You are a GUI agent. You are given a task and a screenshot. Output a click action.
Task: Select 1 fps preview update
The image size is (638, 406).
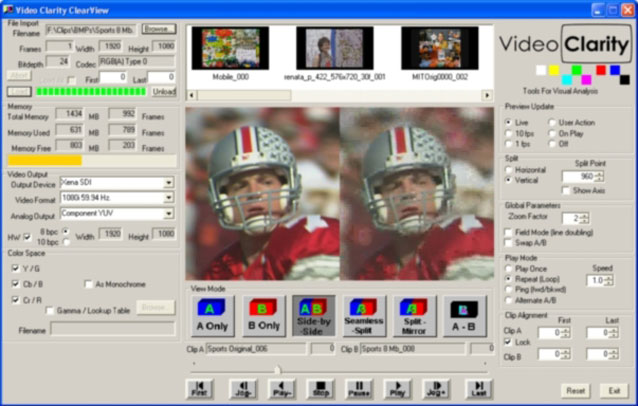pos(508,144)
